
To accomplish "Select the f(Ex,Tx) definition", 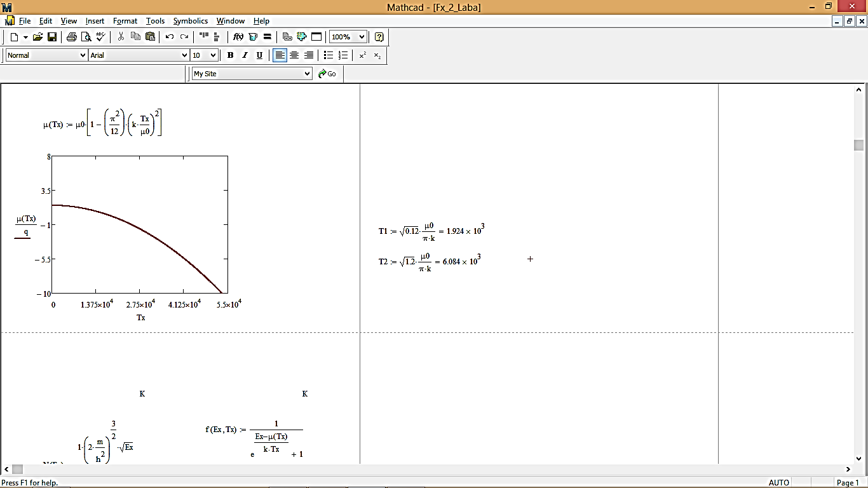I will click(254, 439).
